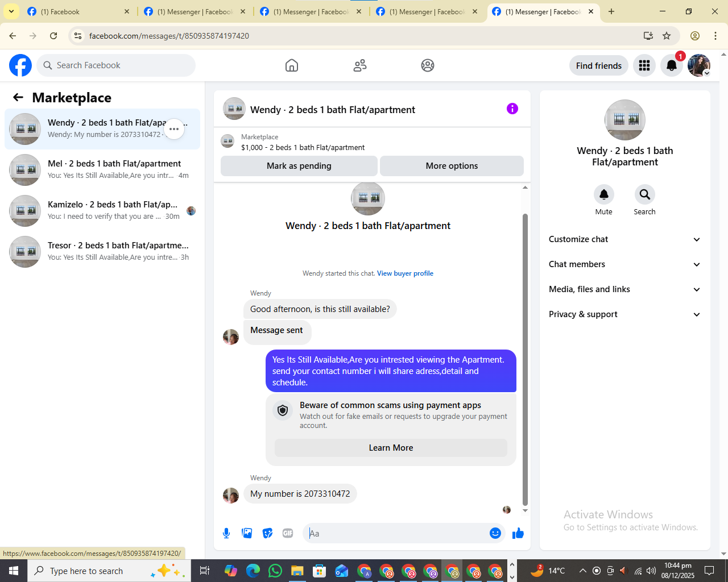Go back from Marketplace with the arrow
728x582 pixels.
pos(18,97)
